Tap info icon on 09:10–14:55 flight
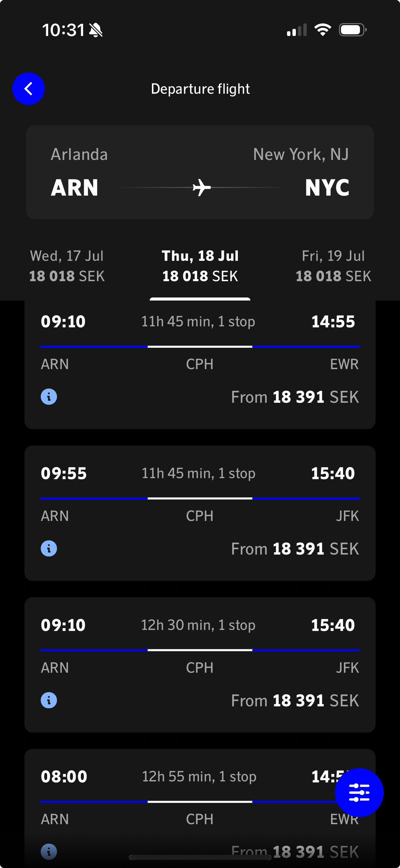 [x=49, y=397]
